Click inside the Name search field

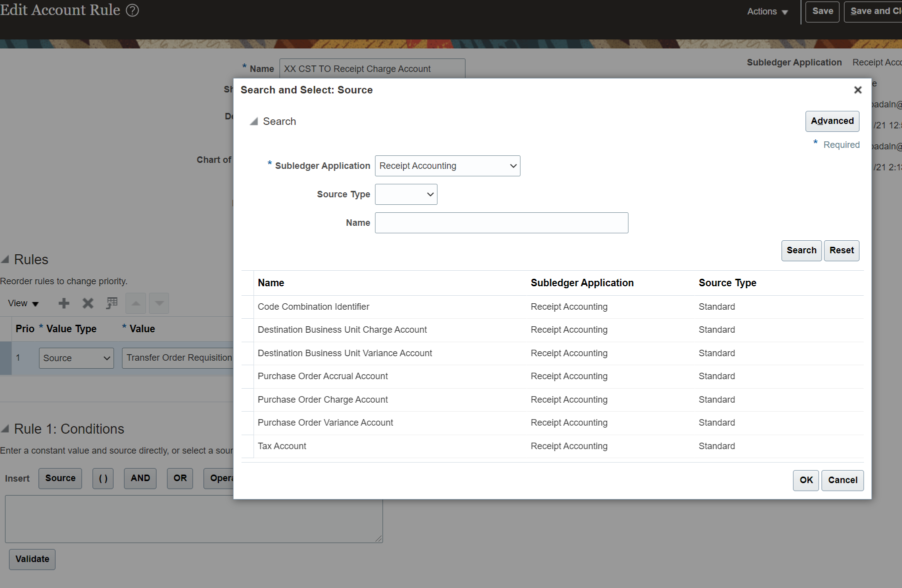pyautogui.click(x=501, y=223)
